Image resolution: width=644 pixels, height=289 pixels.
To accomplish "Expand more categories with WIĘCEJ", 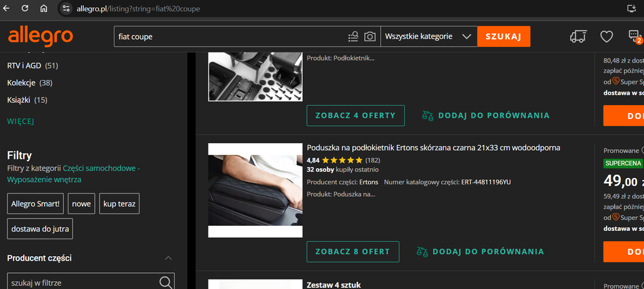I will pyautogui.click(x=21, y=121).
